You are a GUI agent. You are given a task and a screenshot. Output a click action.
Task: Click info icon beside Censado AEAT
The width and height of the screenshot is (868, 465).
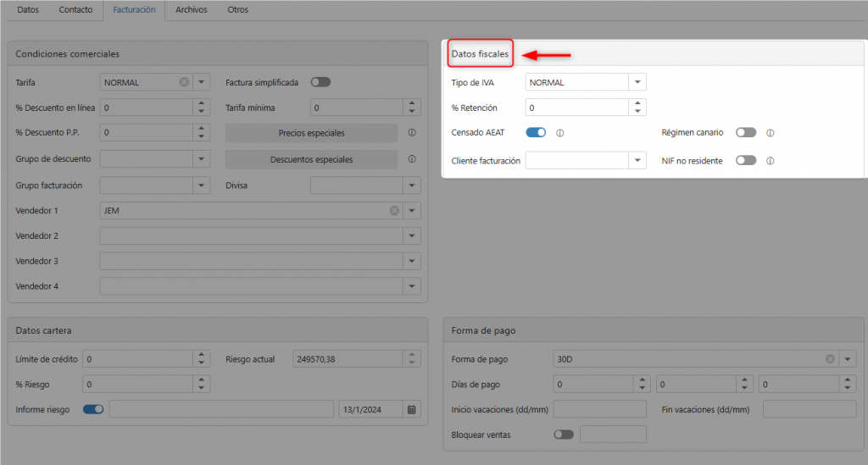point(560,133)
